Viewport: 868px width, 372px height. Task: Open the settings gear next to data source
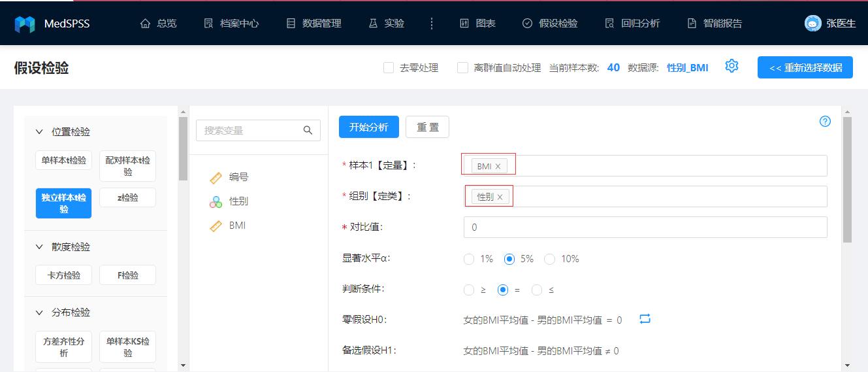click(x=731, y=66)
